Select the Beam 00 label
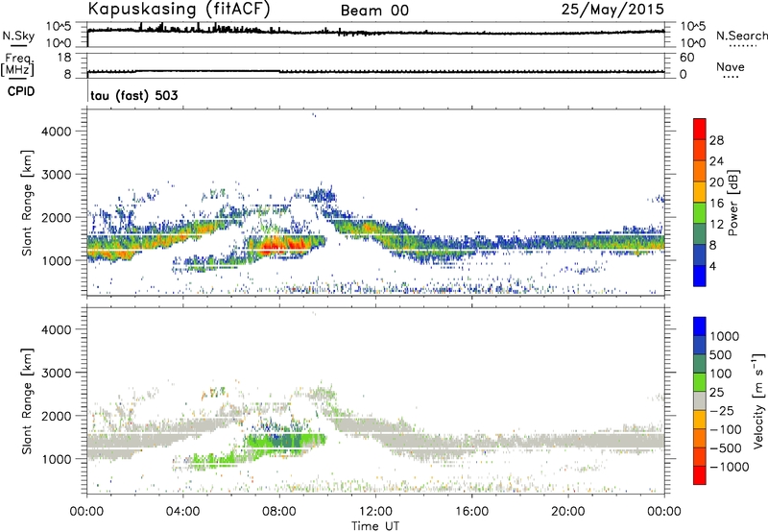The width and height of the screenshot is (768, 532). [x=374, y=11]
